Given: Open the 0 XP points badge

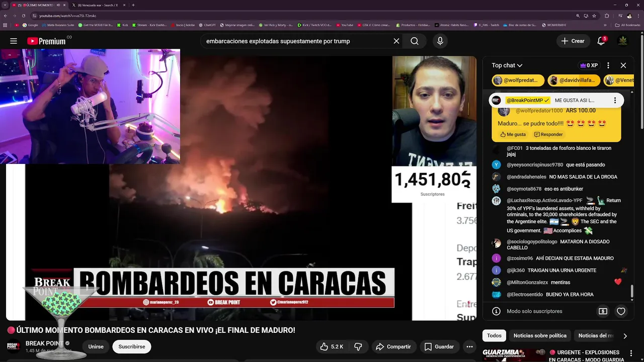Looking at the screenshot, I should tap(589, 65).
